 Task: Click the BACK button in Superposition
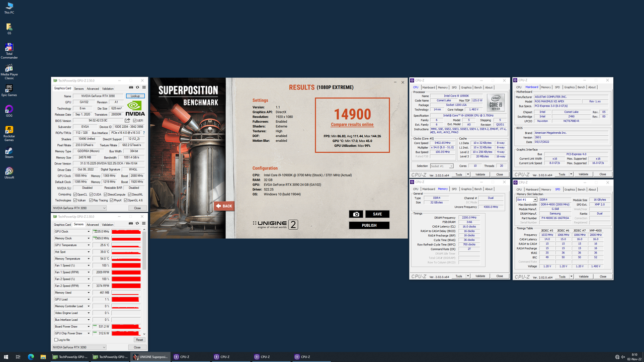tap(224, 206)
